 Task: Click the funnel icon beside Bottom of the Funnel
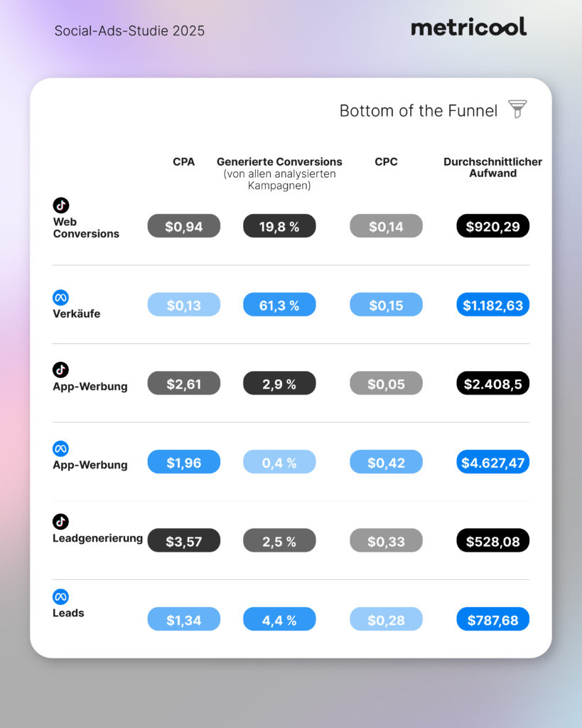(x=517, y=109)
